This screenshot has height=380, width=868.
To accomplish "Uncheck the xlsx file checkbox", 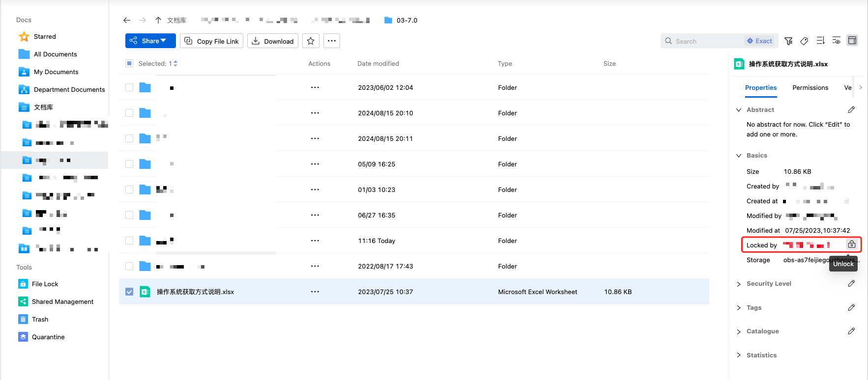I will (129, 292).
